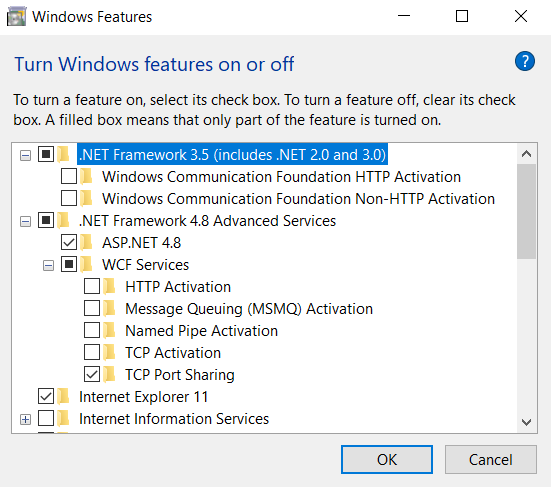Select '.NET Framework 4.8 Advanced Services' label
This screenshot has height=487, width=551.
tap(207, 221)
